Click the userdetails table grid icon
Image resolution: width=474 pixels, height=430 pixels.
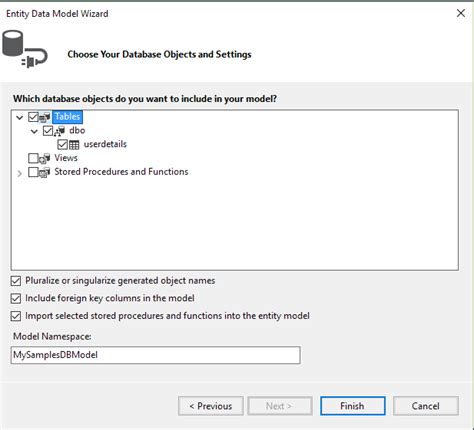[x=74, y=145]
